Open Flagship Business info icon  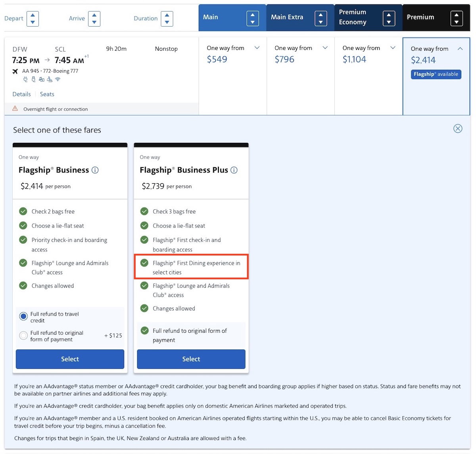pyautogui.click(x=95, y=170)
